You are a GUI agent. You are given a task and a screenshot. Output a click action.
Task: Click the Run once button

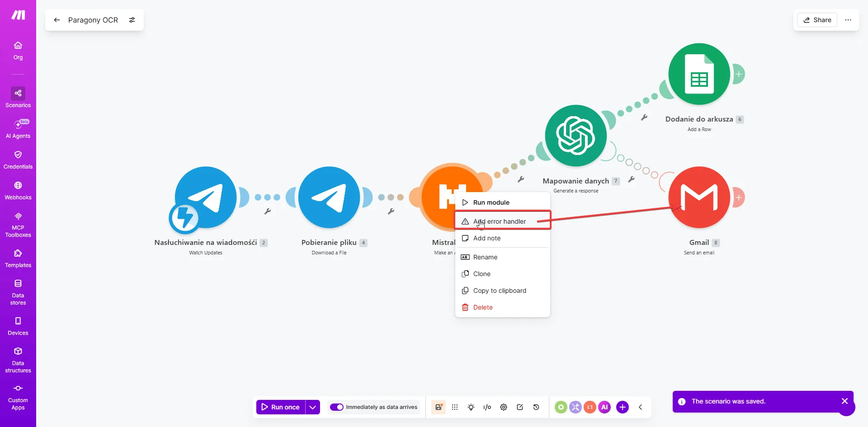pyautogui.click(x=281, y=407)
